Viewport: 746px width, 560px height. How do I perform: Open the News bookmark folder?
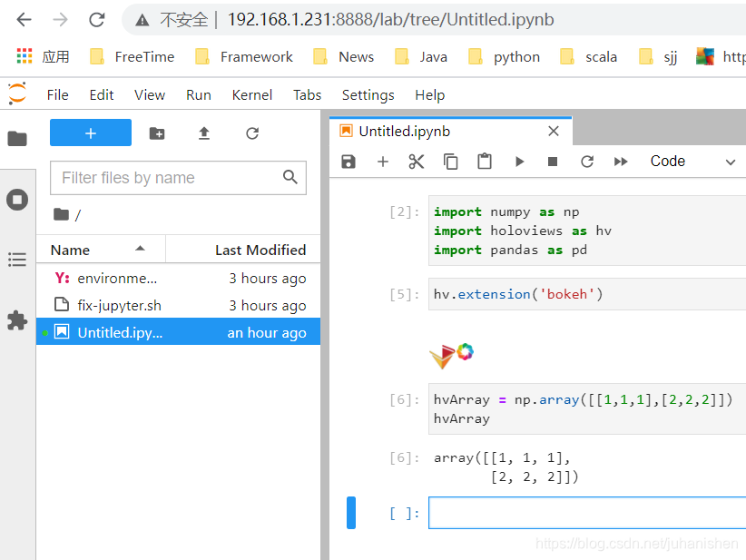click(343, 56)
